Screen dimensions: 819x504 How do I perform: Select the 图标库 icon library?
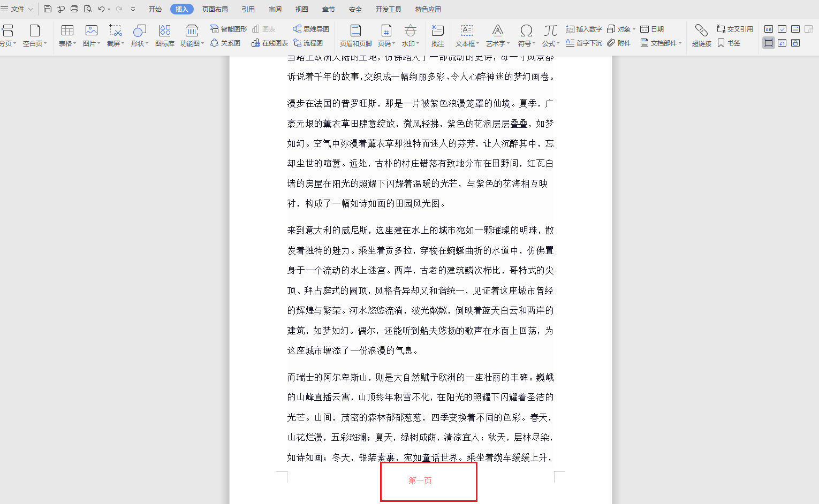(x=164, y=35)
